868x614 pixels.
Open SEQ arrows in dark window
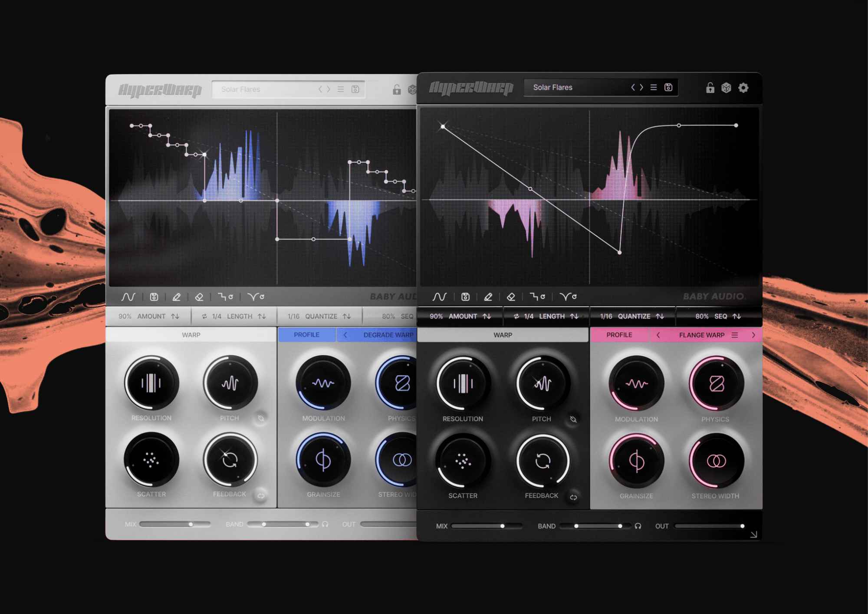point(737,316)
